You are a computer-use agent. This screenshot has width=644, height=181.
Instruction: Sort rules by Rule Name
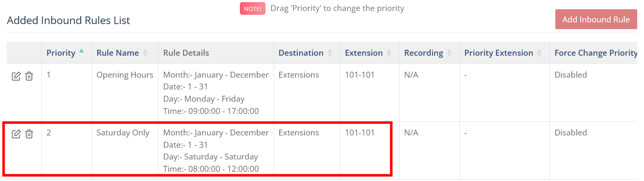145,53
